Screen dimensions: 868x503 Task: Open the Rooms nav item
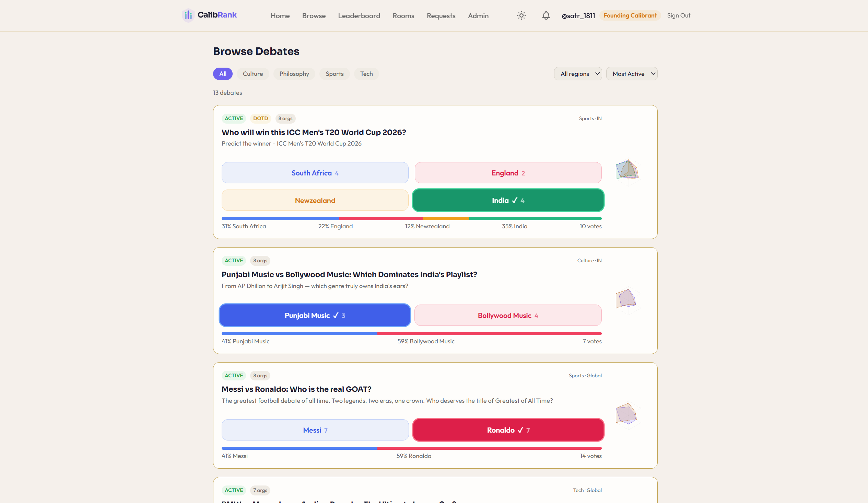pyautogui.click(x=403, y=16)
